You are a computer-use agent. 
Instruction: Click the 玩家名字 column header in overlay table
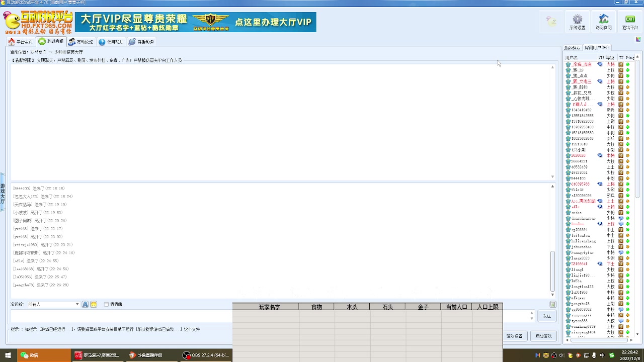tap(269, 307)
